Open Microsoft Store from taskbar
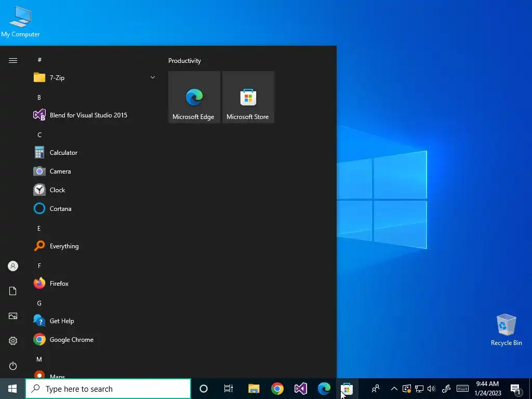 click(x=347, y=389)
